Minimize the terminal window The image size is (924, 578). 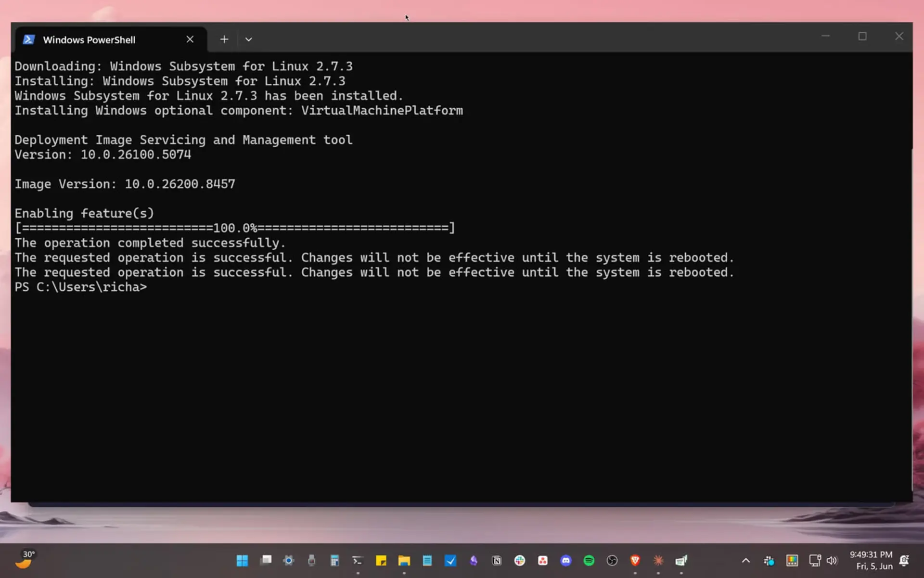point(825,36)
